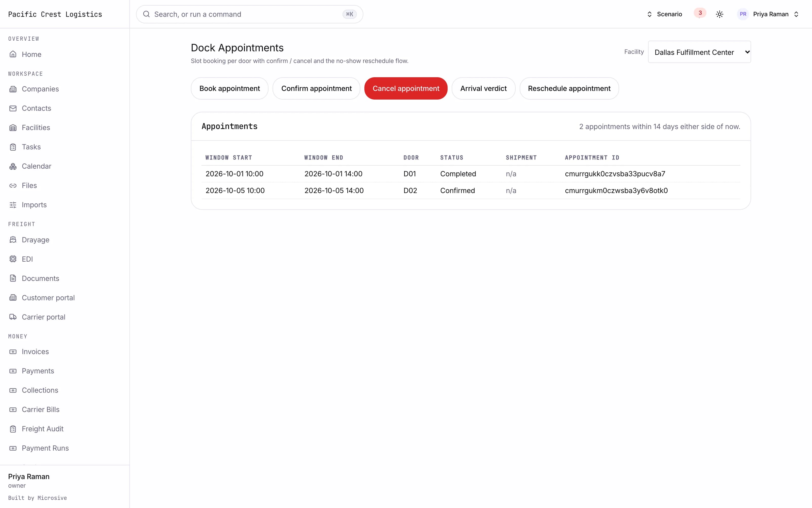
Task: Open notifications badge showing 3
Action: click(x=700, y=13)
